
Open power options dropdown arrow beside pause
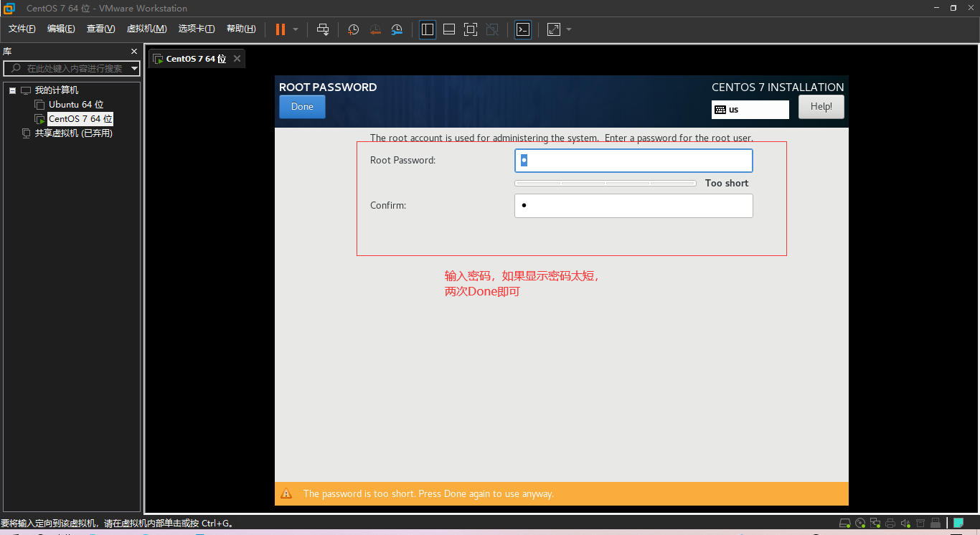296,29
